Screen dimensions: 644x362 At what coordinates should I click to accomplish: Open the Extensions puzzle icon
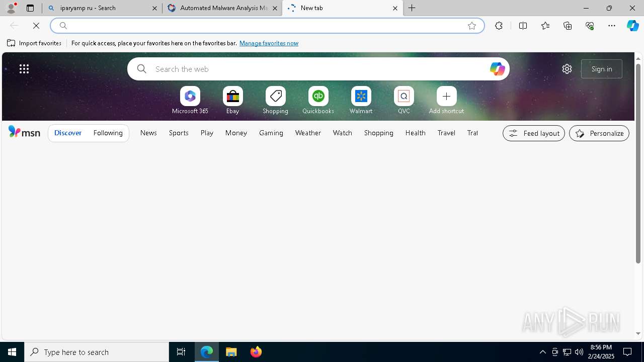pyautogui.click(x=499, y=26)
